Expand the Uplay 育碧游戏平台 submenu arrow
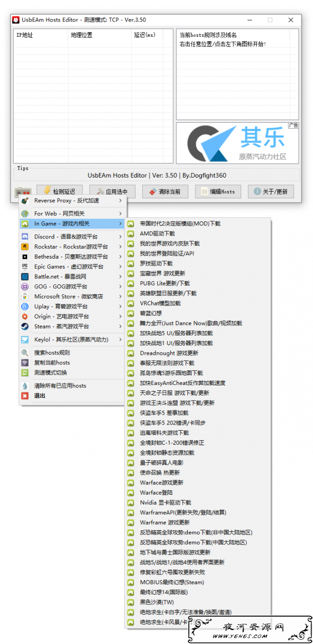The image size is (313, 644). coord(121,306)
